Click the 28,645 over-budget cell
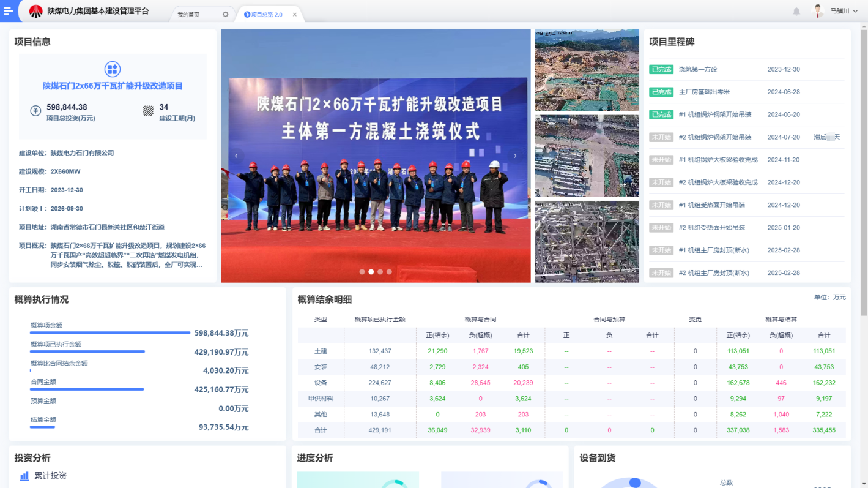Image resolution: width=868 pixels, height=488 pixels. pos(480,383)
